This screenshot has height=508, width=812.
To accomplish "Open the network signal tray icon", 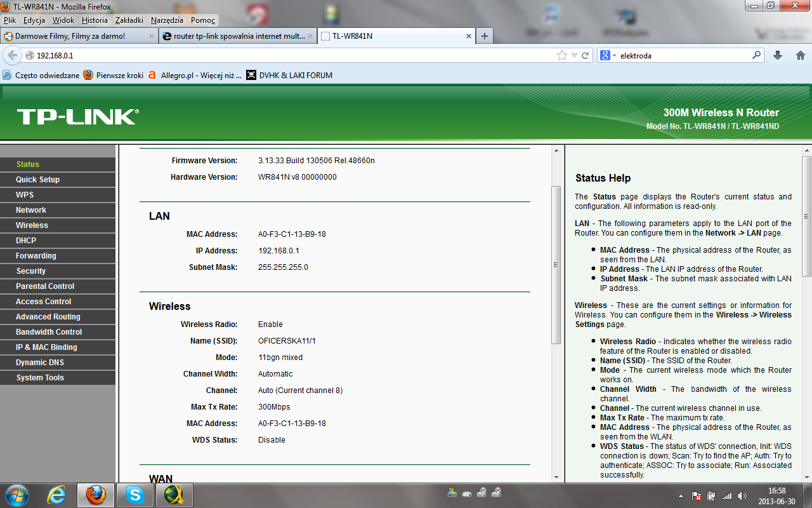I will 726,495.
